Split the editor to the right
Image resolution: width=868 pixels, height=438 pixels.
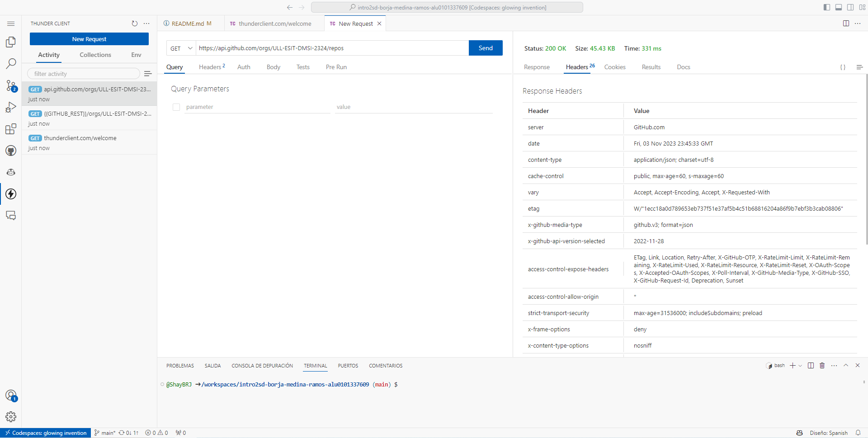point(846,24)
